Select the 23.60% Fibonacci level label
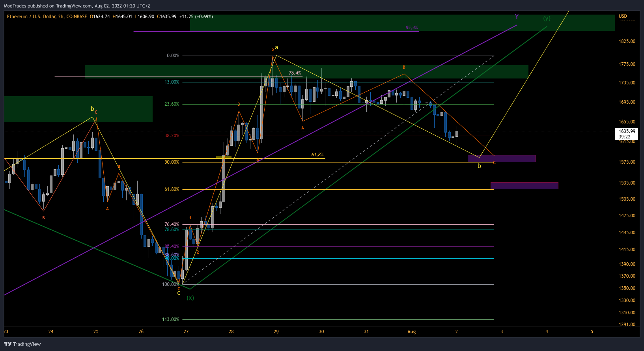The image size is (644, 351). pos(172,104)
